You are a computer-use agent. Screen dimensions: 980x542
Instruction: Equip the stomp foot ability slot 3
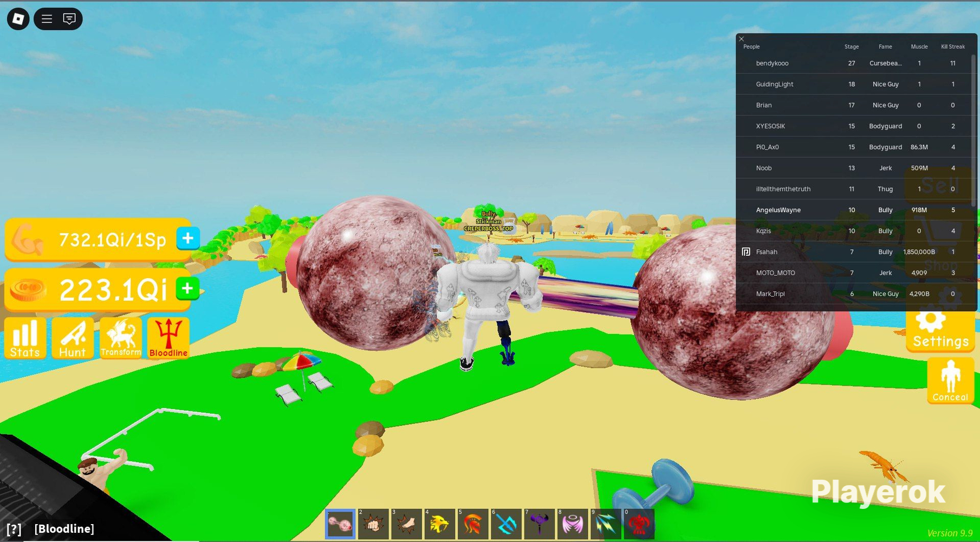click(x=406, y=524)
